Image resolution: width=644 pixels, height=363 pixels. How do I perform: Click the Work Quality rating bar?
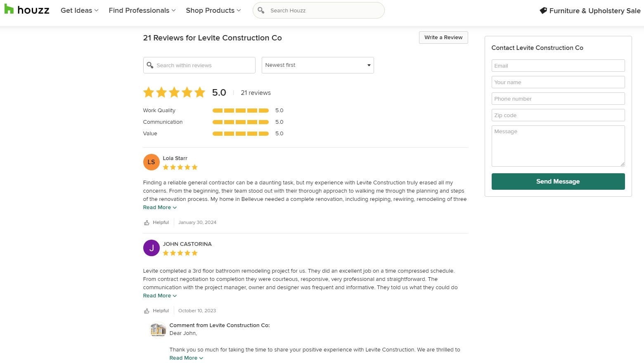coord(241,111)
